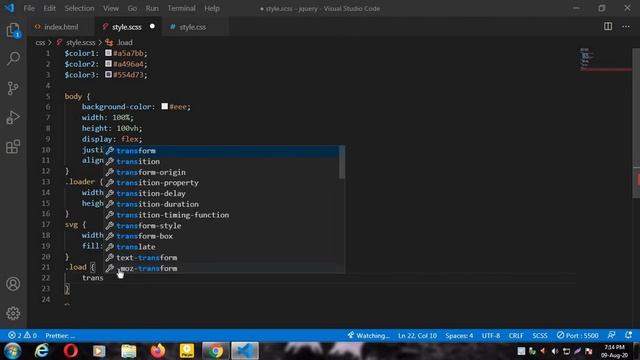Open the Run menu

(152, 8)
